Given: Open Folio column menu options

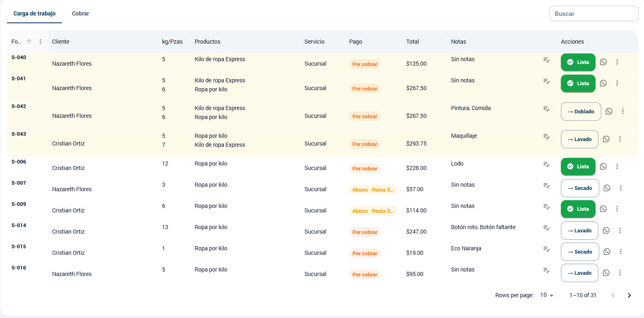Looking at the screenshot, I should 40,42.
